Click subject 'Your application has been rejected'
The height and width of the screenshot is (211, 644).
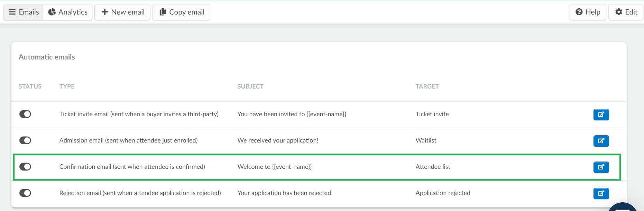point(284,193)
